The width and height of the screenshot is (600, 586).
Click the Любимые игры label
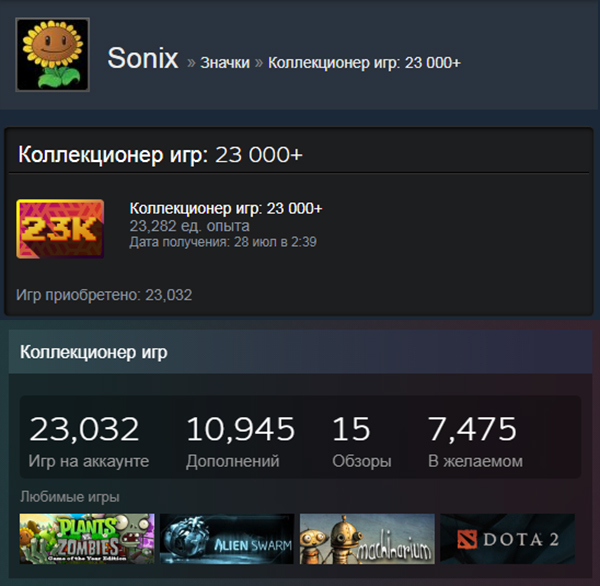click(70, 497)
